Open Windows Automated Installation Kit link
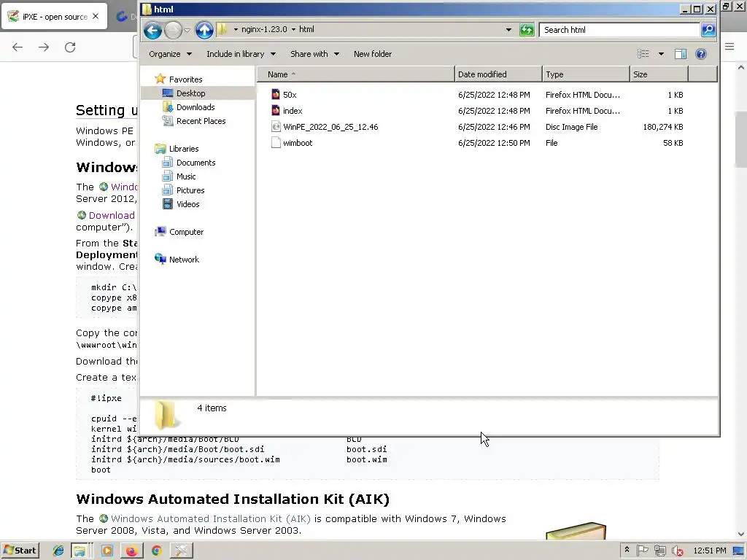The width and height of the screenshot is (747, 560). [211, 518]
